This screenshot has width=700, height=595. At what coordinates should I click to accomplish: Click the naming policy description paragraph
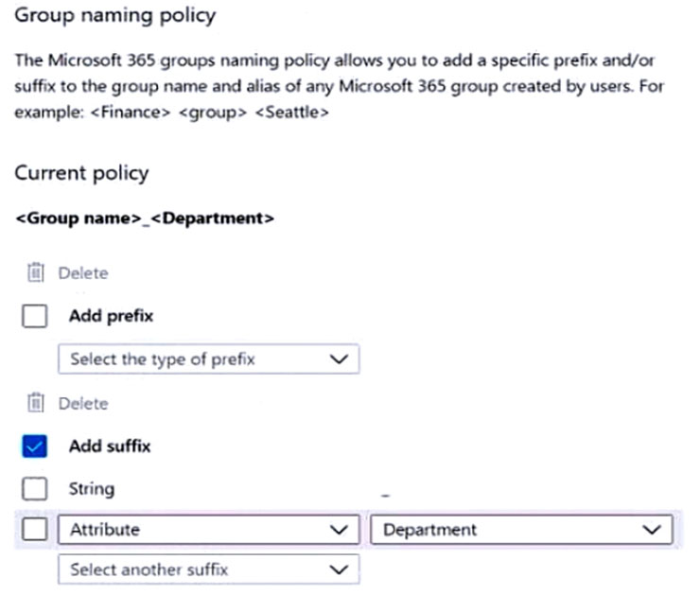pos(340,86)
